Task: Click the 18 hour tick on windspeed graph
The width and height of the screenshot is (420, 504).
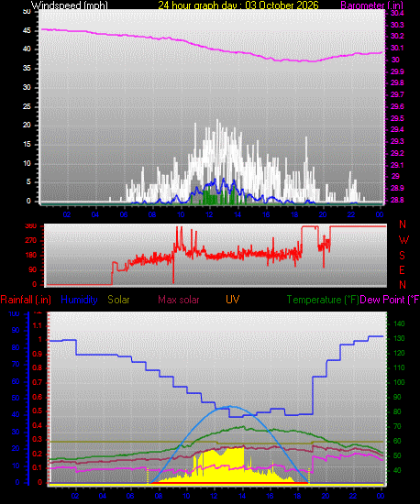Action: point(294,214)
